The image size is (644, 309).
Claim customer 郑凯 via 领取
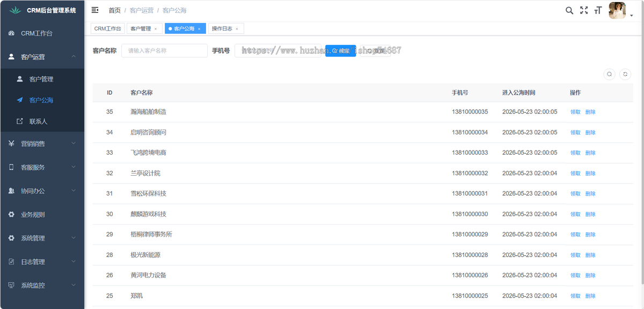point(575,296)
